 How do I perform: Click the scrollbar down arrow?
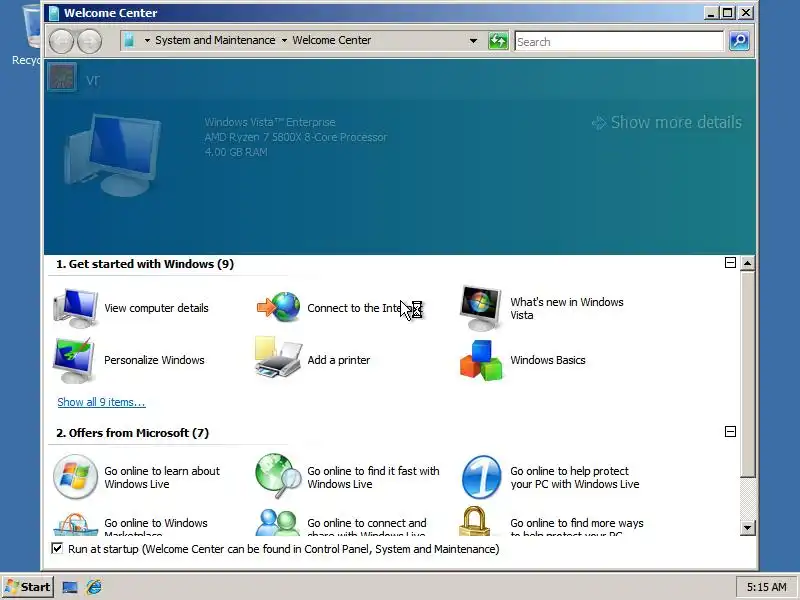click(747, 528)
